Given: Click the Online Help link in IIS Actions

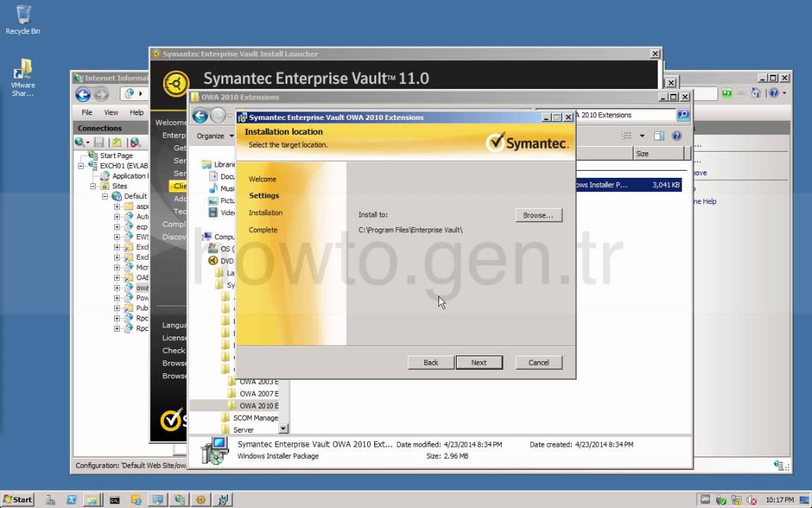Looking at the screenshot, I should click(705, 201).
